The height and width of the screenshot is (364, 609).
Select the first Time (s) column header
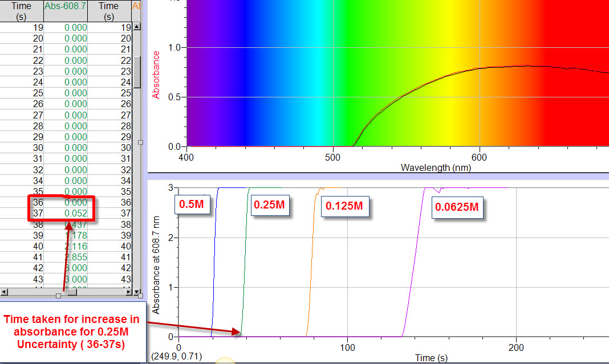[21, 11]
